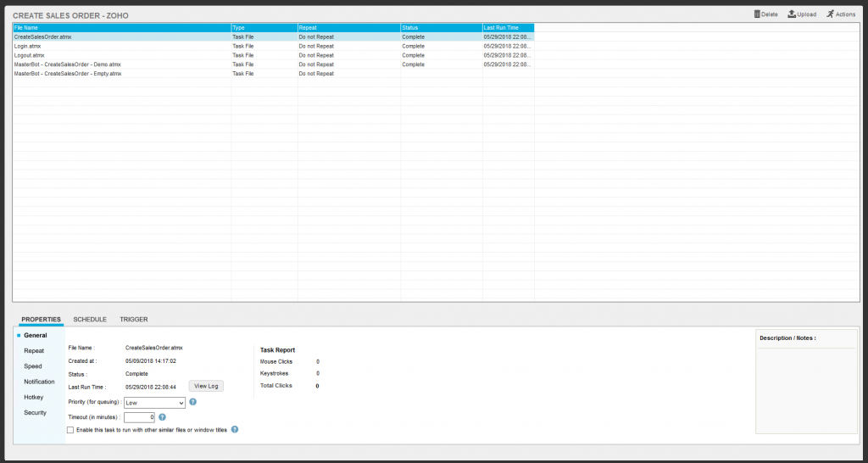The image size is (868, 463).
Task: Sort by Repeat column header
Action: coord(349,28)
